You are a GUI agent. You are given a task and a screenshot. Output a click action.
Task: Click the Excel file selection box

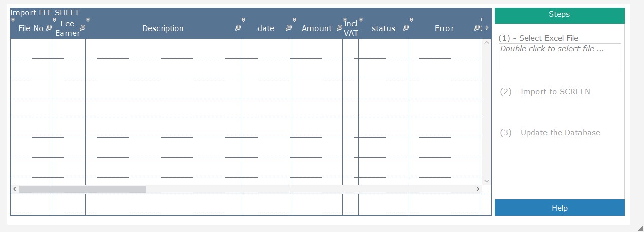560,57
